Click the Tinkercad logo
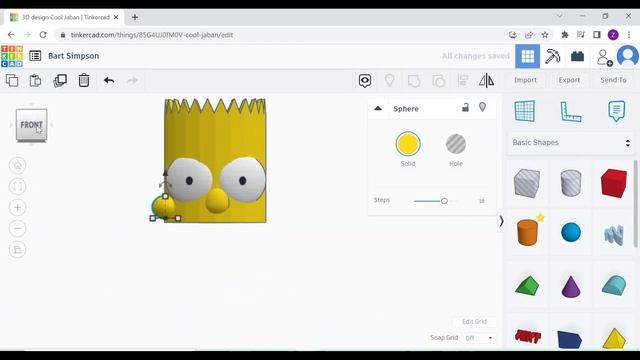 click(12, 56)
